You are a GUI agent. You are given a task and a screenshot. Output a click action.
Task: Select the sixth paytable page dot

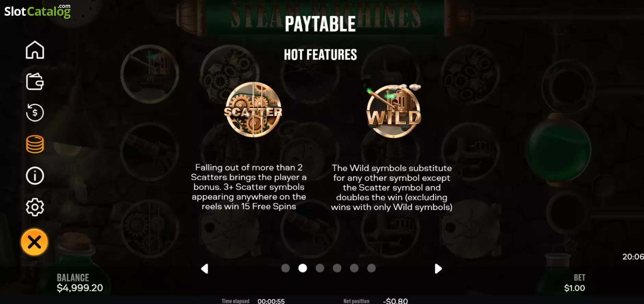coord(371,268)
